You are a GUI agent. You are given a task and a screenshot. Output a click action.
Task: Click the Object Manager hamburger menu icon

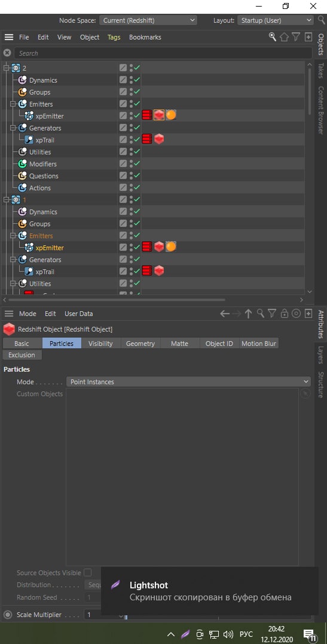tap(9, 37)
